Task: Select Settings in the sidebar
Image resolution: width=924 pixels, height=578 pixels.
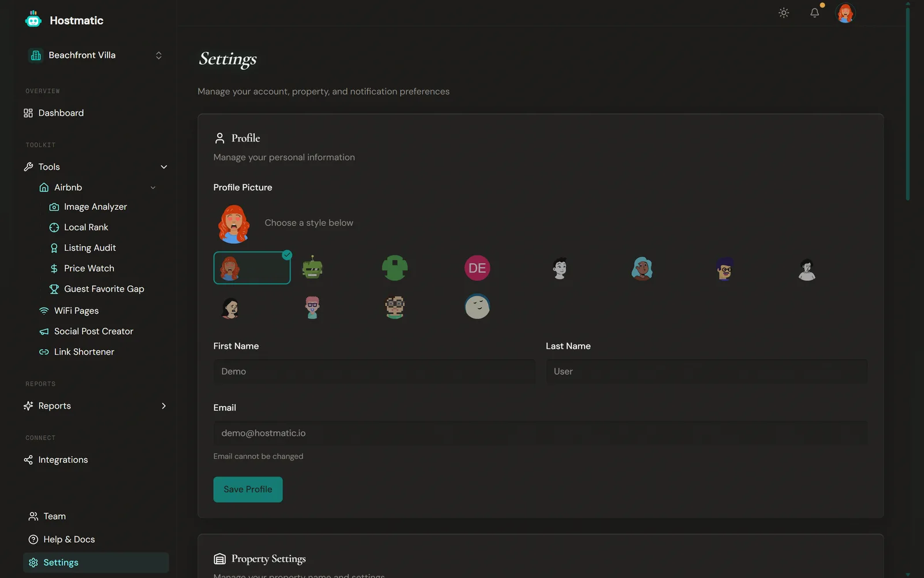Action: pos(96,562)
